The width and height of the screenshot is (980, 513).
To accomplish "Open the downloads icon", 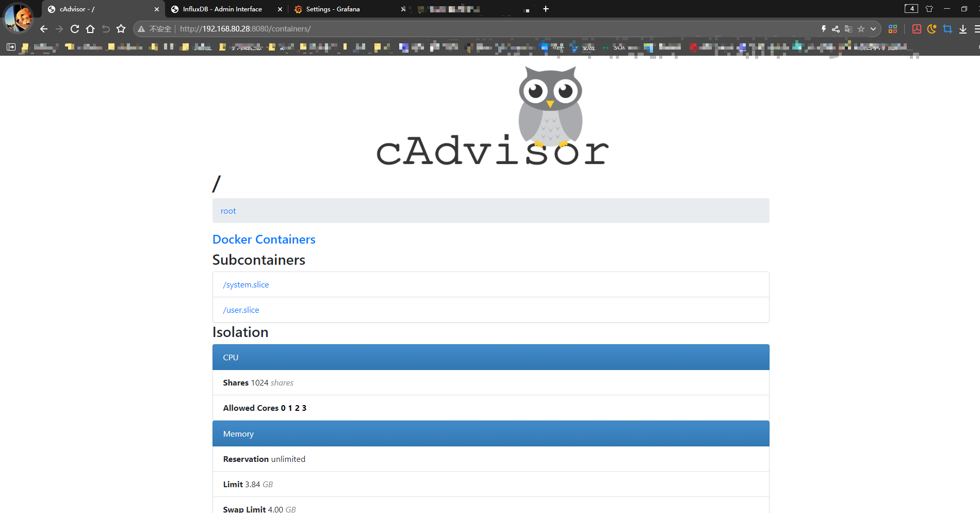I will point(963,29).
